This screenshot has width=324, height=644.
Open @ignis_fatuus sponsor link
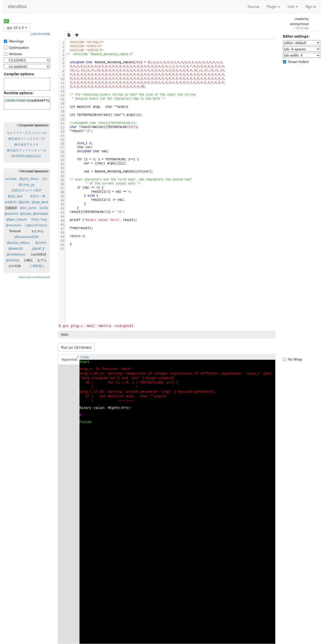(x=29, y=179)
